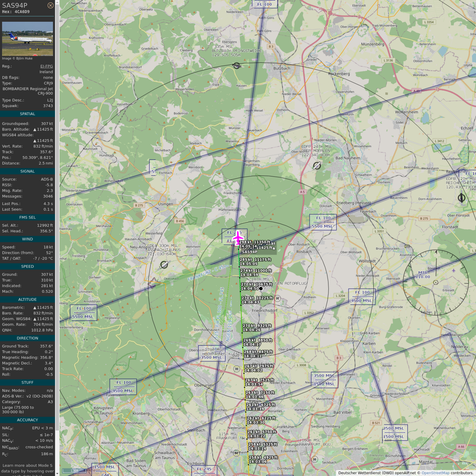476x476 pixels.
Task: Click the helipad icon near Seckbach
Action: (x=314, y=459)
